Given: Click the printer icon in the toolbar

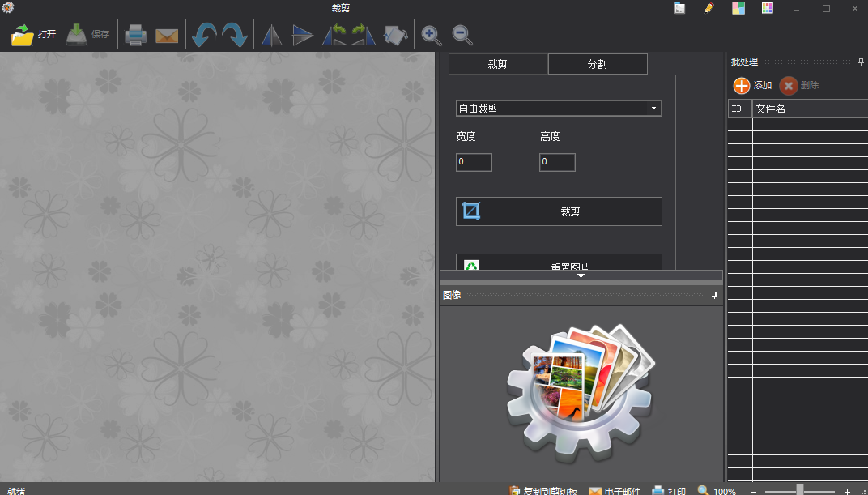Looking at the screenshot, I should 135,35.
